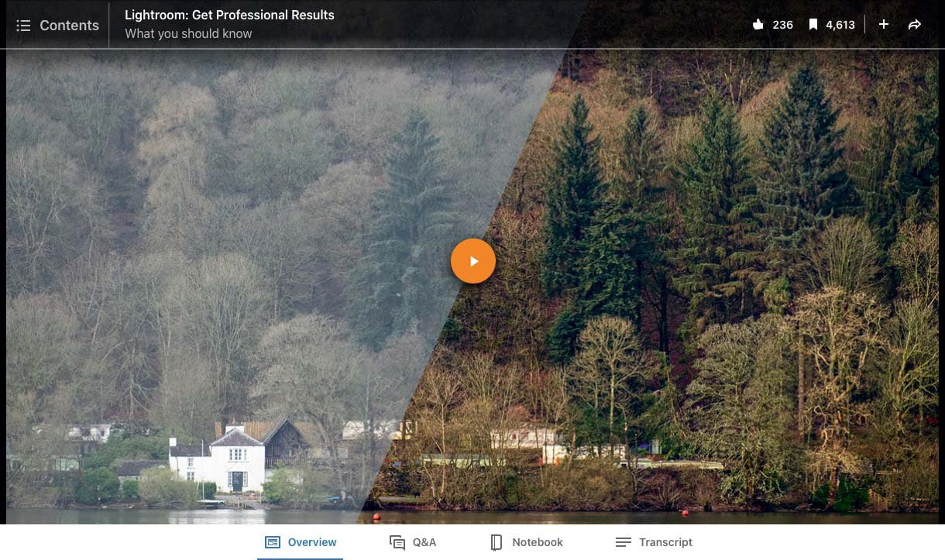Click the Contents label
This screenshot has width=945, height=560.
click(x=69, y=26)
